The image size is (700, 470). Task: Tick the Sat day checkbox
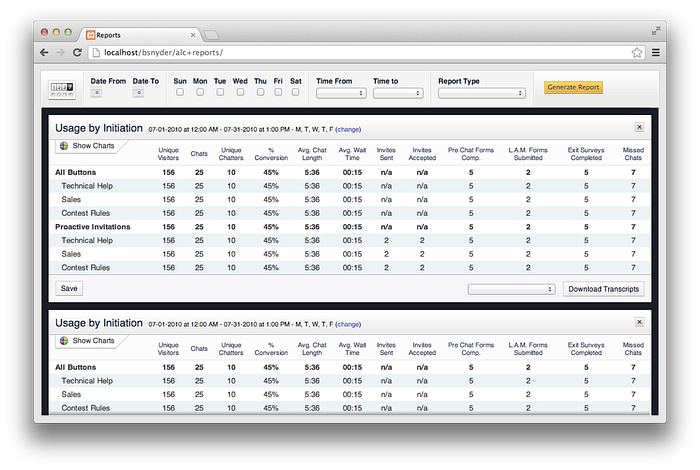pos(295,92)
